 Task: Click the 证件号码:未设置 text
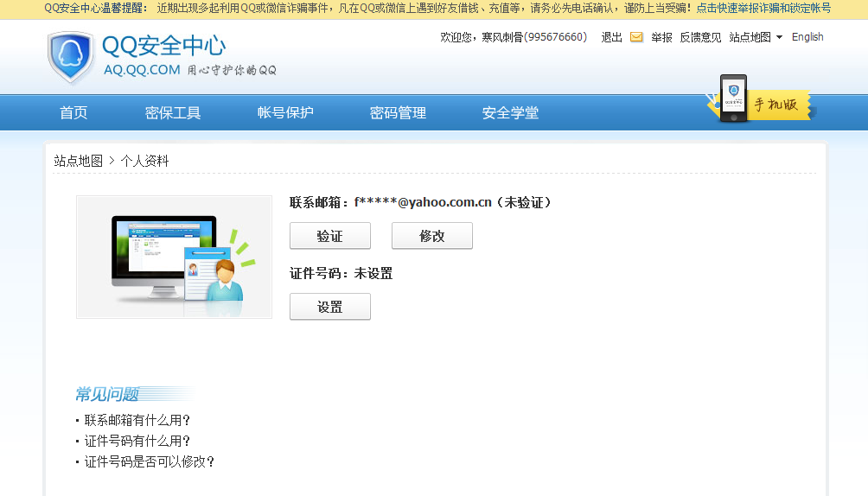[x=341, y=273]
